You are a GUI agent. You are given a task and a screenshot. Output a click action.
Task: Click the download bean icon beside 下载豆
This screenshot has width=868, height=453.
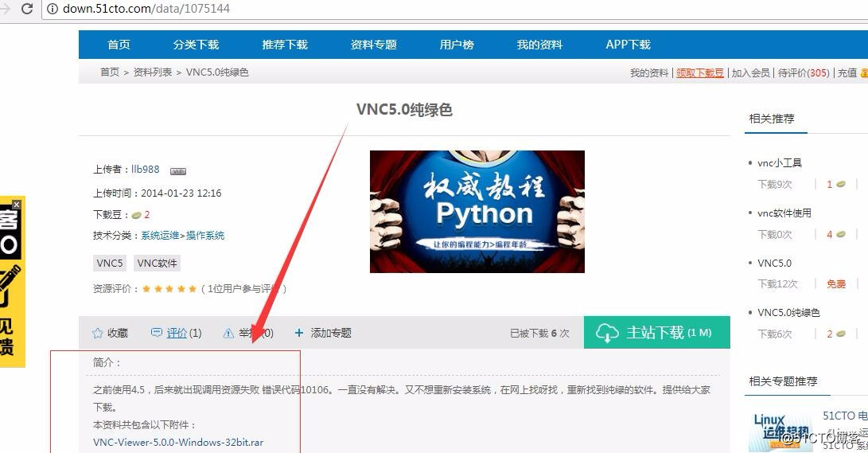136,215
